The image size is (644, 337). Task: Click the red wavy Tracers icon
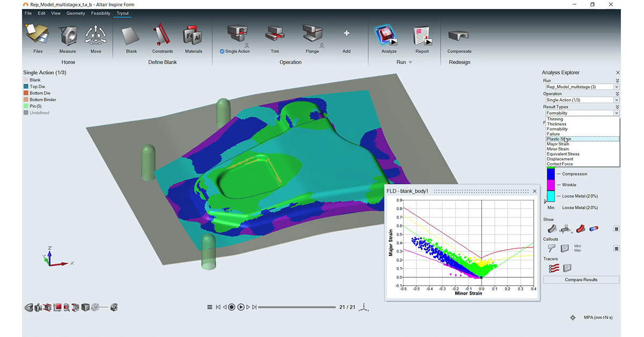[553, 268]
